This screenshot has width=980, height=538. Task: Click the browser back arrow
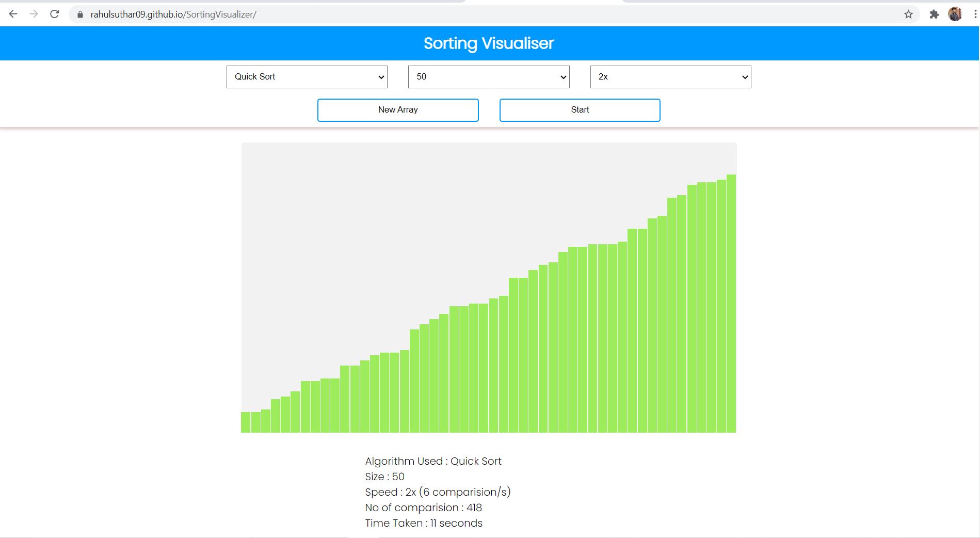click(x=13, y=14)
